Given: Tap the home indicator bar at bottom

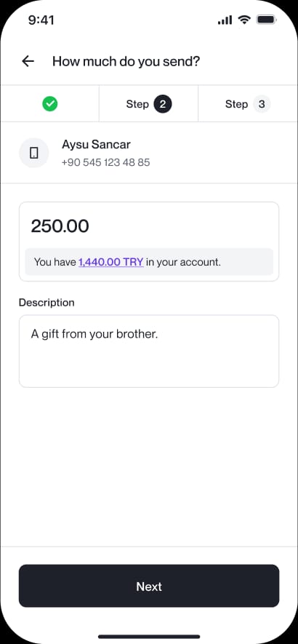Looking at the screenshot, I should click(x=149, y=637).
